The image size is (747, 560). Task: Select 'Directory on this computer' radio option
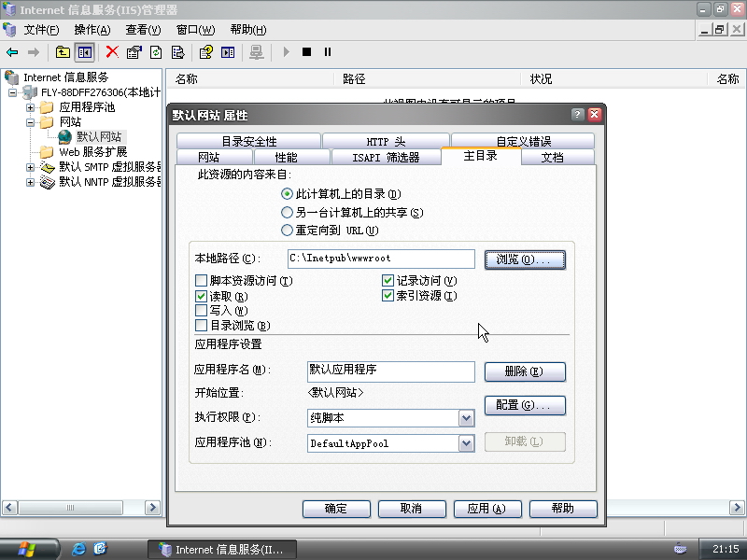pyautogui.click(x=287, y=194)
